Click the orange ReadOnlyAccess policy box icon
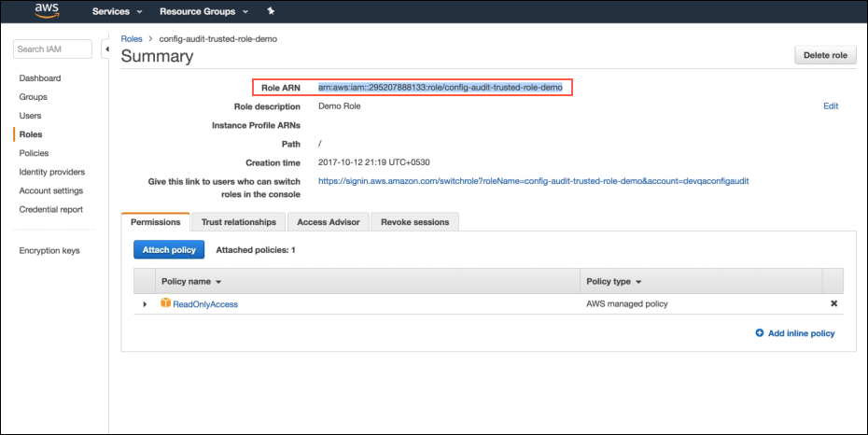Image resolution: width=868 pixels, height=435 pixels. (x=165, y=302)
